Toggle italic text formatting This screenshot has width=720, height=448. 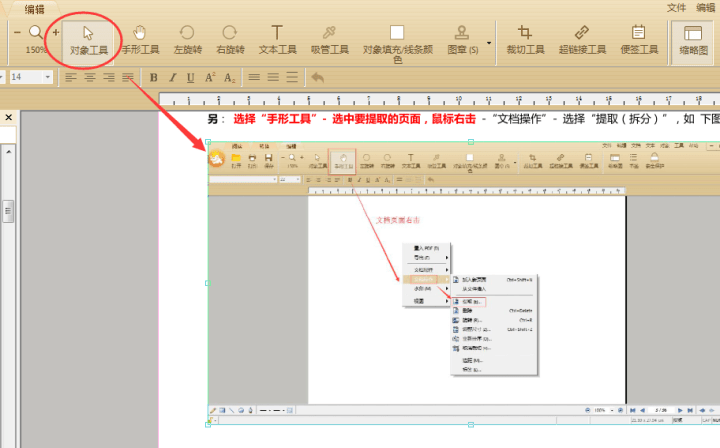click(173, 77)
